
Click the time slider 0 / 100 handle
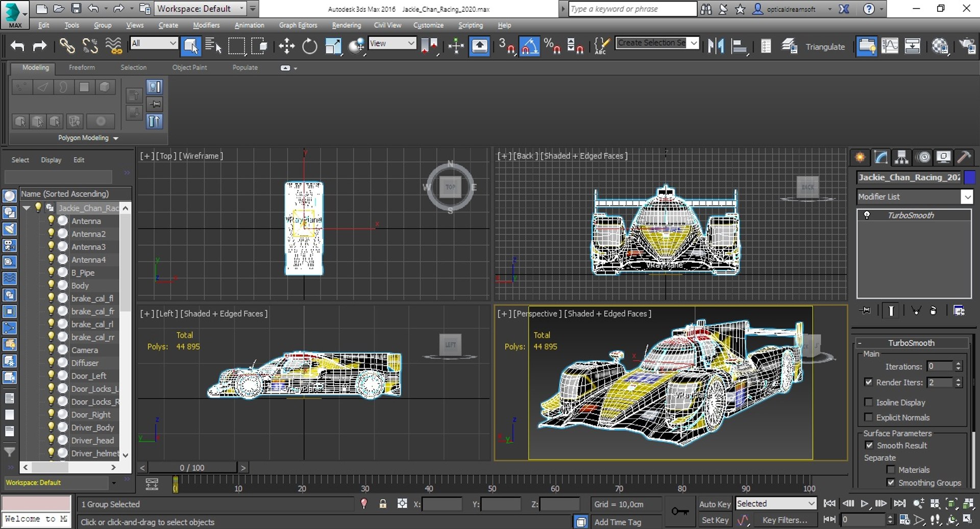(x=192, y=467)
